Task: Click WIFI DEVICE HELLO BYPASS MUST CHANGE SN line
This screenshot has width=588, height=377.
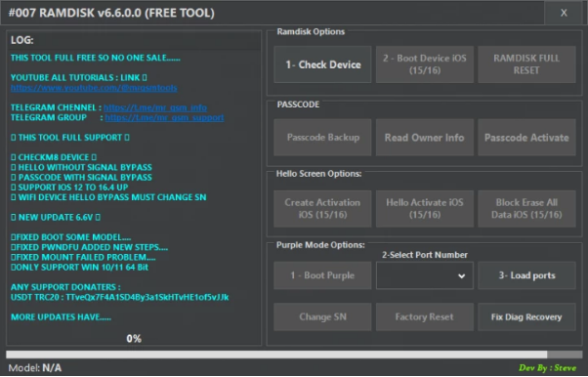Action: (108, 197)
